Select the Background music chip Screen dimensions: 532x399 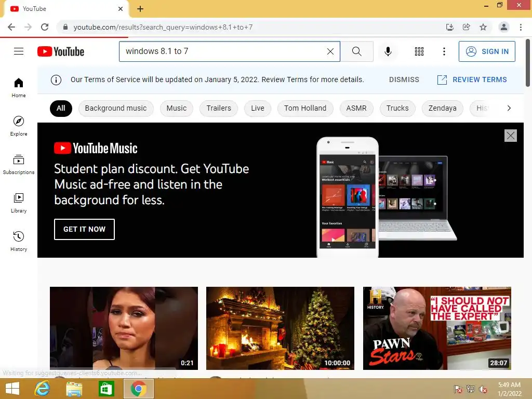coord(116,108)
